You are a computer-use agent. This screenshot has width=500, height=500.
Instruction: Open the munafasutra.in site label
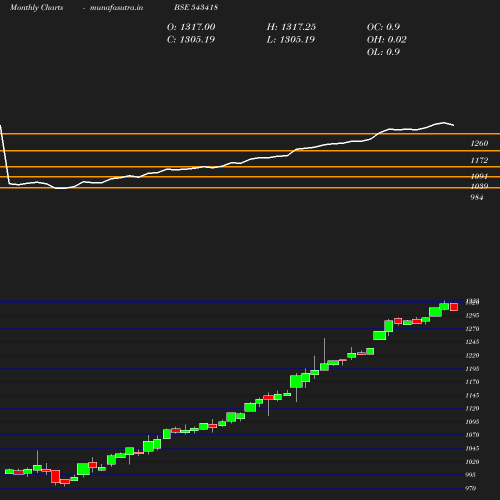click(116, 7)
